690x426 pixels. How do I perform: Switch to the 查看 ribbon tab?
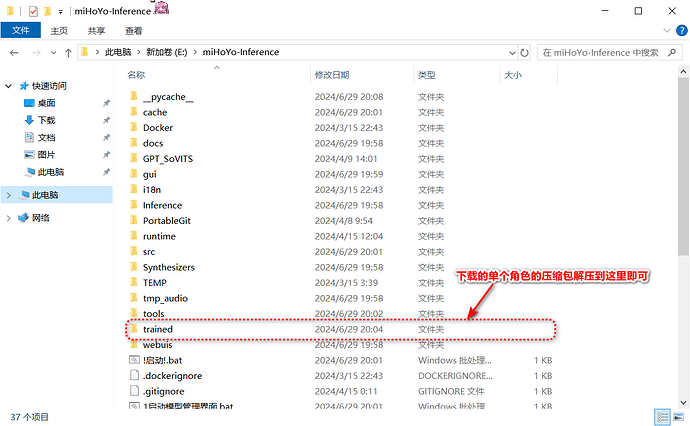(x=134, y=30)
